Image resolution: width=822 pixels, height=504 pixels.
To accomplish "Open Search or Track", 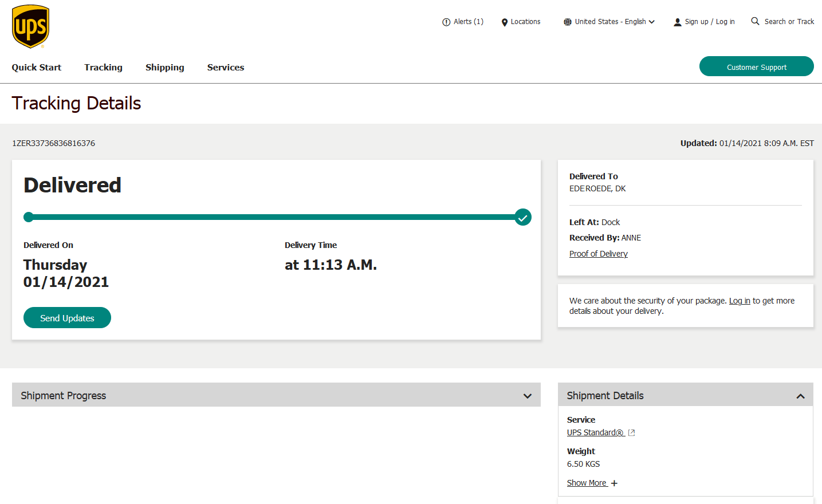I will pyautogui.click(x=789, y=22).
